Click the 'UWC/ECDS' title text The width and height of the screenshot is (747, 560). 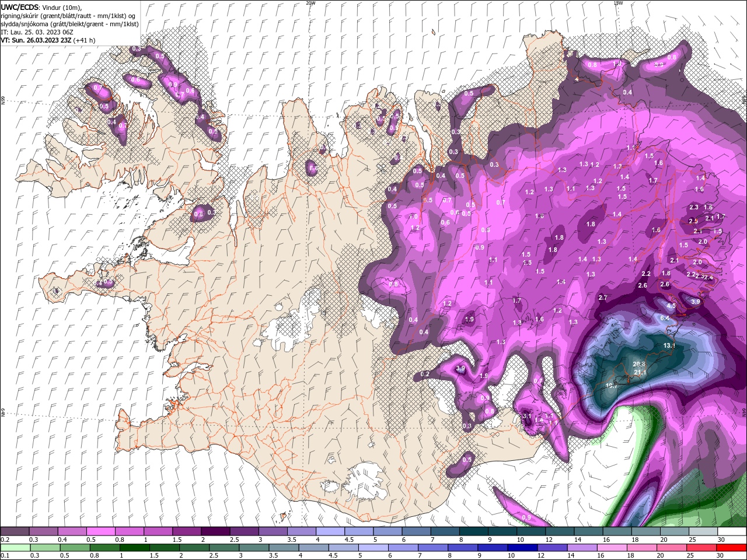click(19, 7)
